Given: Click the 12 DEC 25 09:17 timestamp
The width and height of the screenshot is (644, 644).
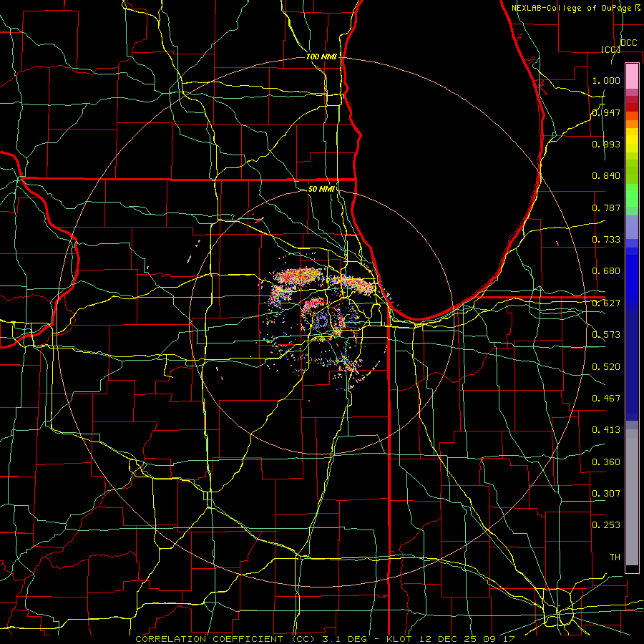Looking at the screenshot, I should (466, 639).
